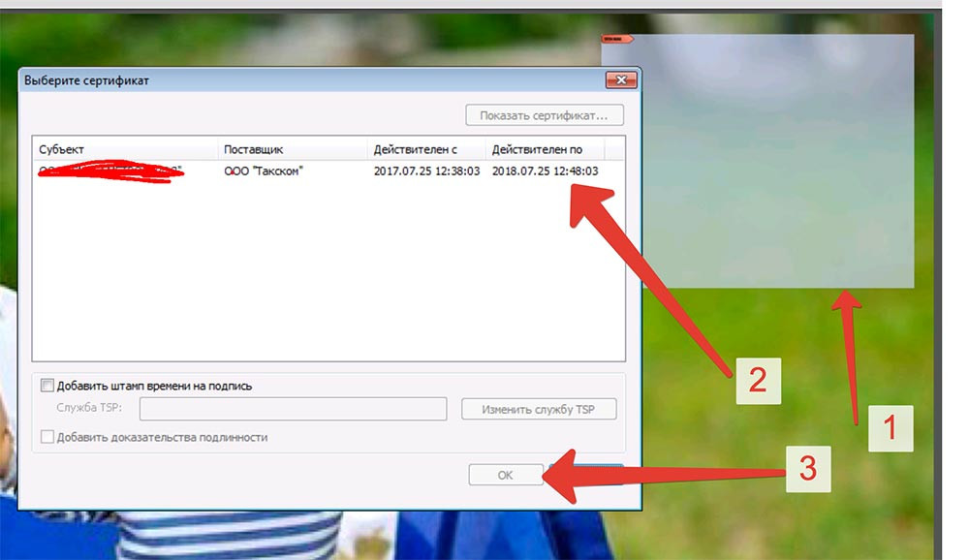969x560 pixels.
Task: Click date 2017.07.25 12:38:03 cell
Action: pos(426,171)
